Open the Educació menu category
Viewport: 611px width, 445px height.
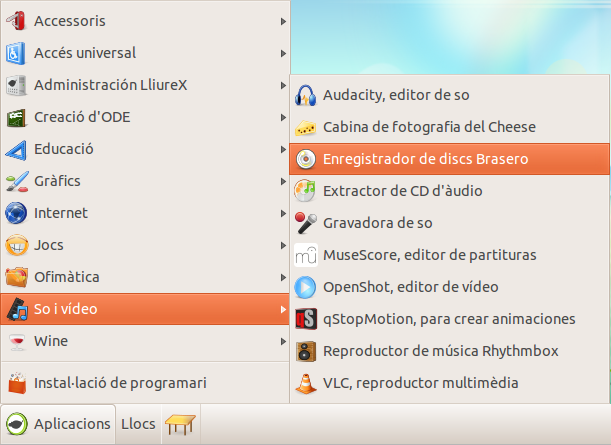pyautogui.click(x=64, y=149)
